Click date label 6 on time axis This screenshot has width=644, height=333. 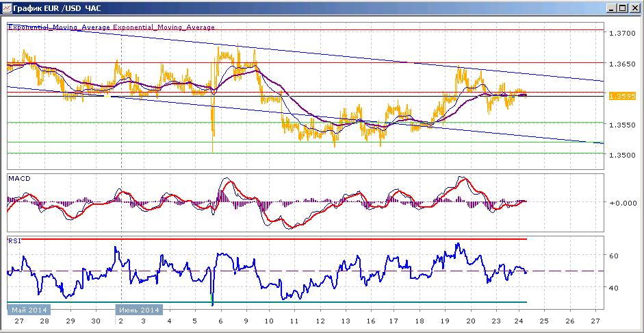point(220,321)
